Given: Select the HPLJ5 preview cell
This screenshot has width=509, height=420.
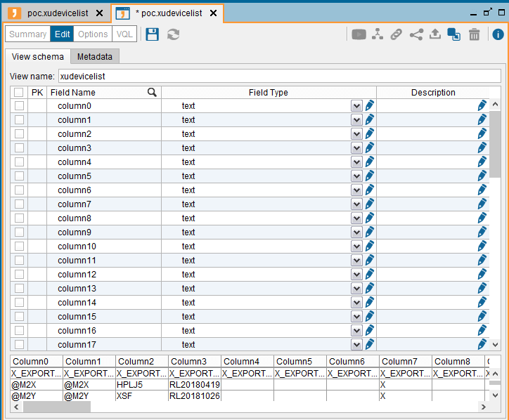Looking at the screenshot, I should [x=142, y=385].
